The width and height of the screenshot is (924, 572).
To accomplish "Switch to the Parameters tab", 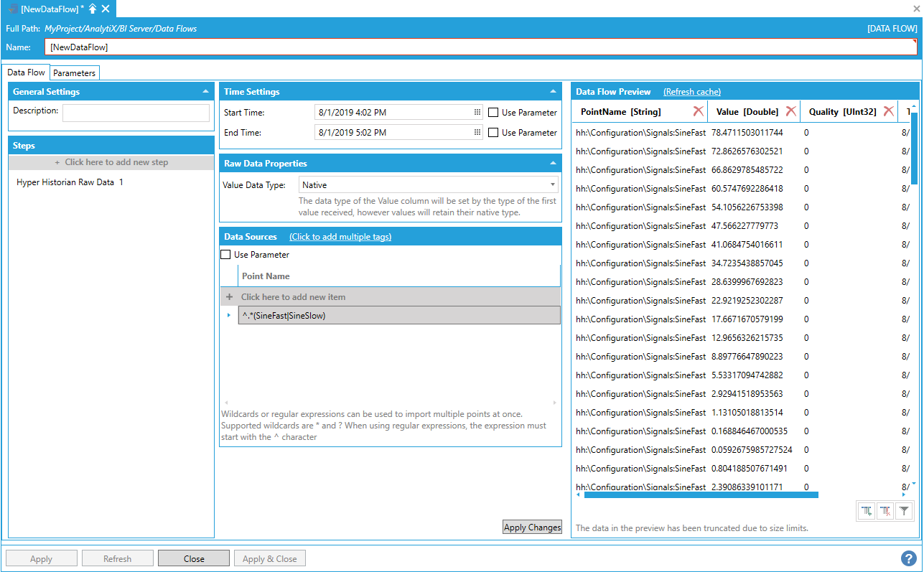I will pos(74,73).
